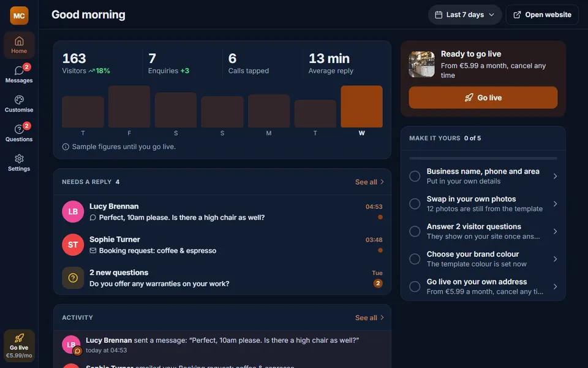Viewport: 588px width, 368px height.
Task: Click the highlighted Wednesday bar in chart
Action: [x=361, y=107]
